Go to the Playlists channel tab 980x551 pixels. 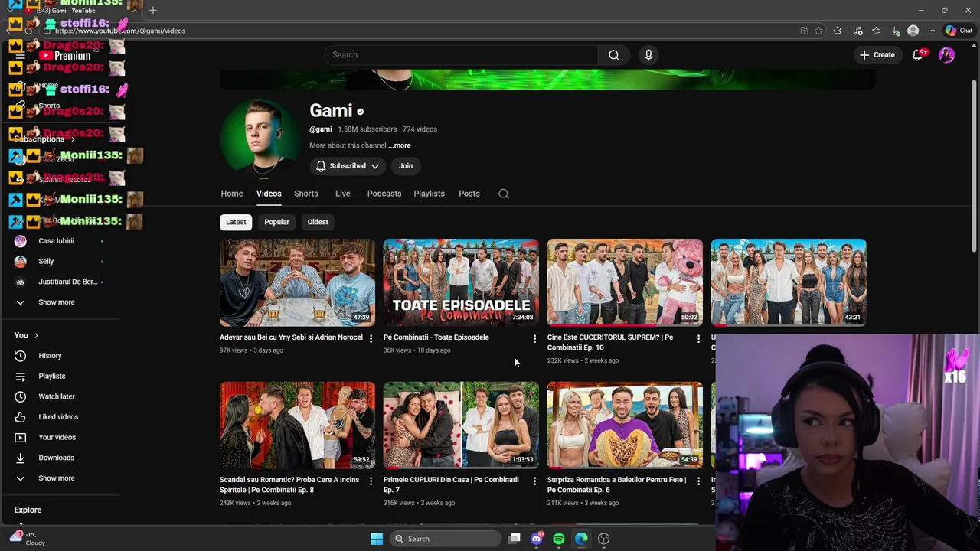pos(430,194)
